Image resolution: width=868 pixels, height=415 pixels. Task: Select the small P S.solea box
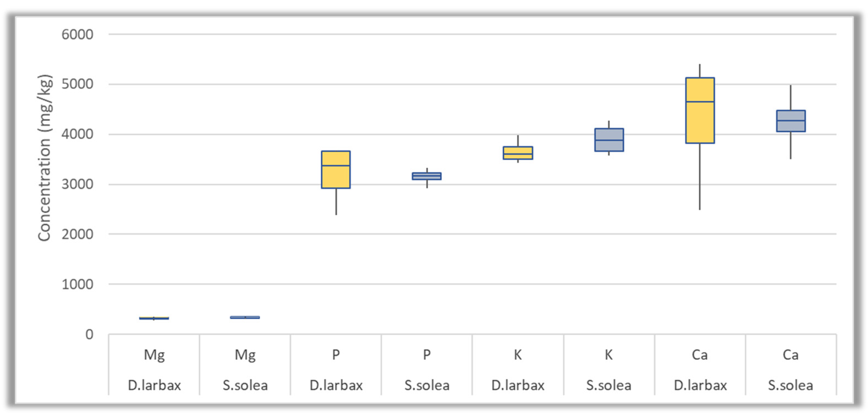427,176
